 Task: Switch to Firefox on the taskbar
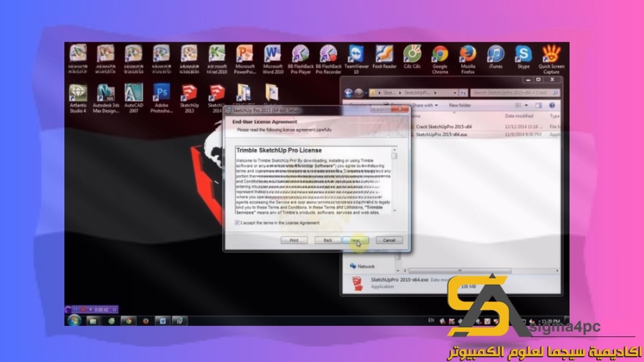pyautogui.click(x=146, y=320)
